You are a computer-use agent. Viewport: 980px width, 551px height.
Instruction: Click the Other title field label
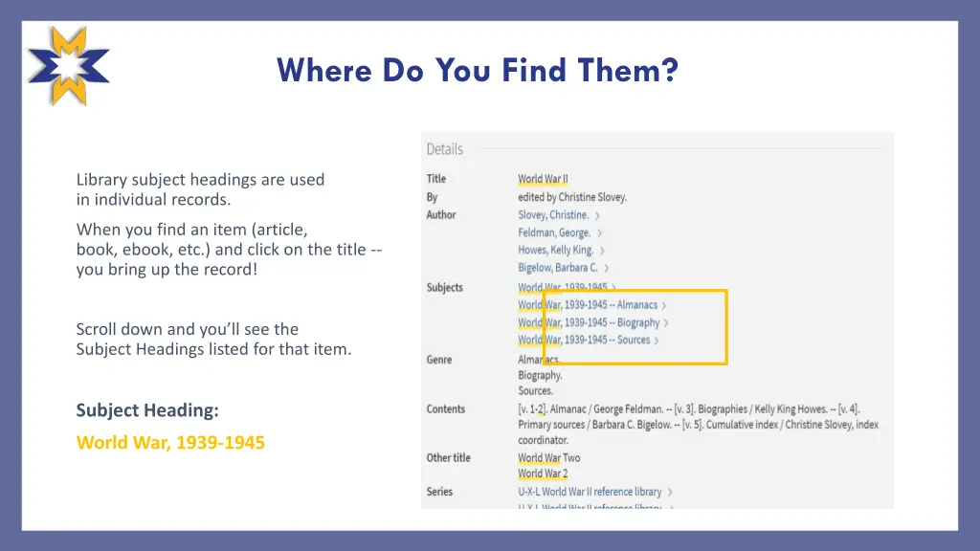(x=448, y=458)
